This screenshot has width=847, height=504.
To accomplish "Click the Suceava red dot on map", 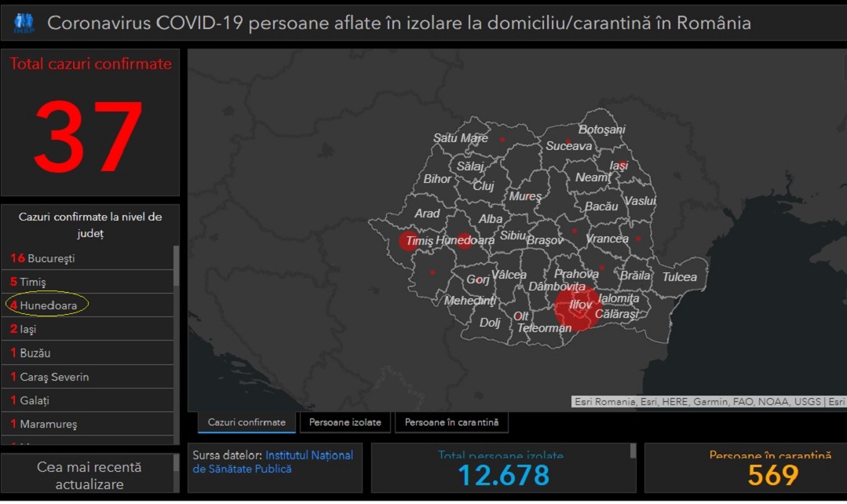I will [x=568, y=141].
